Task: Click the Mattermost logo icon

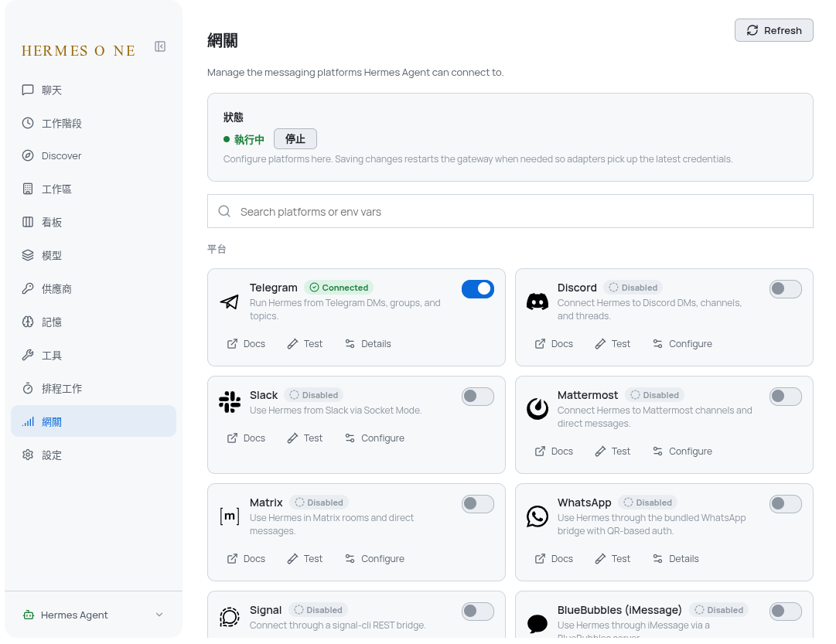Action: [537, 409]
